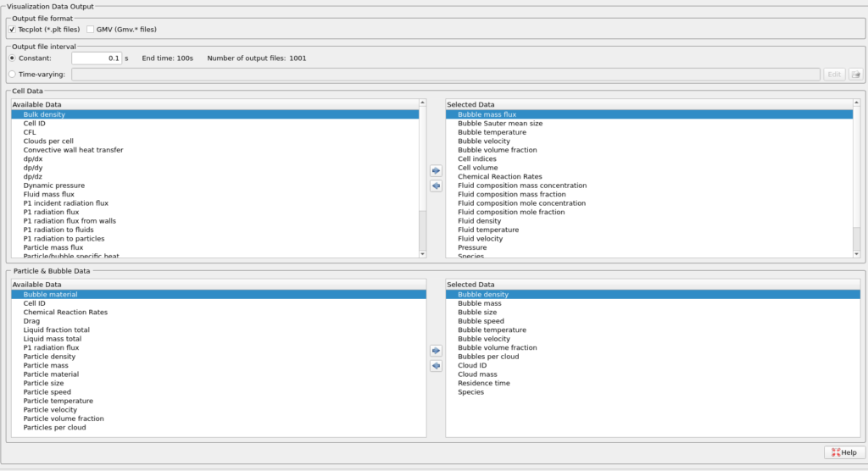Uncheck the Tecplot (*.plt files) checkbox
The width and height of the screenshot is (868, 471).
point(12,30)
